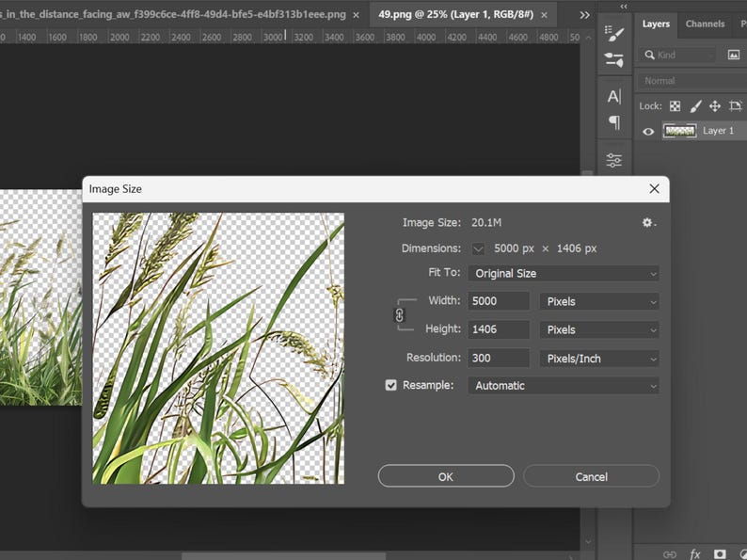This screenshot has width=747, height=560.
Task: Click the OK button
Action: [446, 476]
